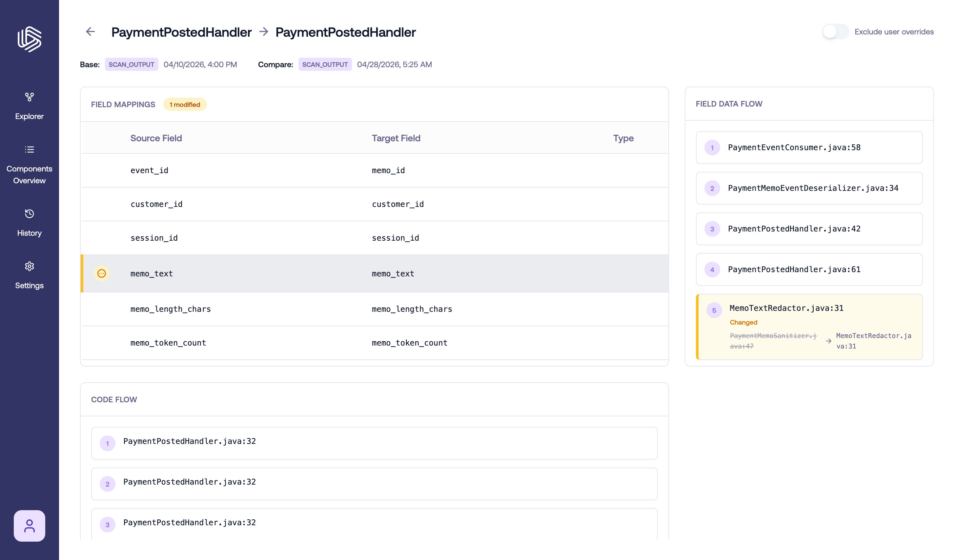Open the Settings gear icon
955x560 pixels.
pyautogui.click(x=29, y=266)
